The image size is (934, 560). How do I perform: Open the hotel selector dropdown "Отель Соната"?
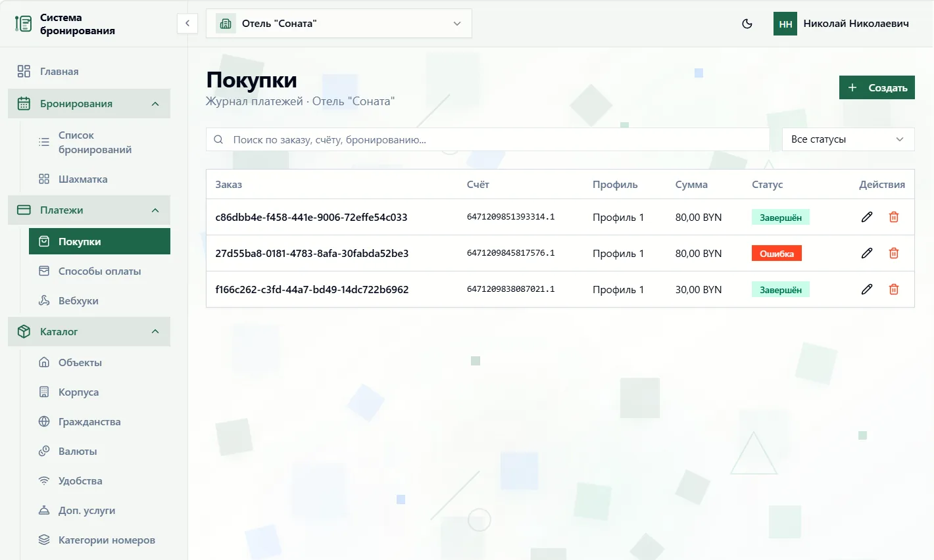pos(339,24)
